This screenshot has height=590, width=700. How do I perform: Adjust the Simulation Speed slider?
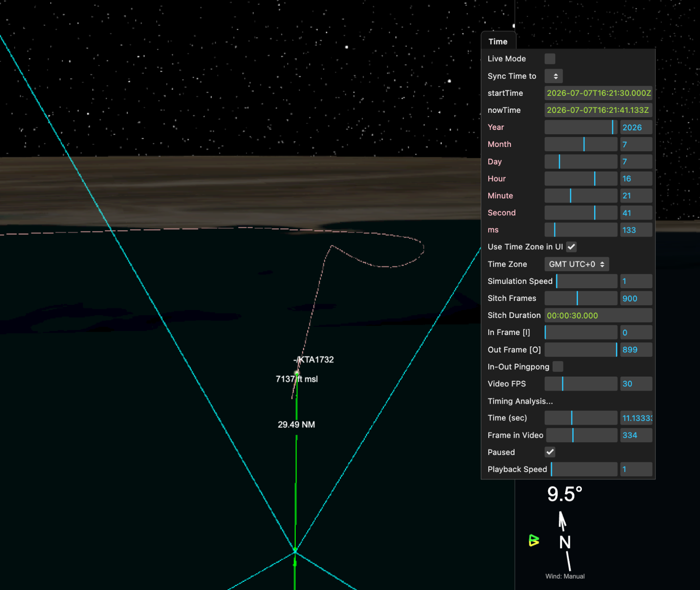click(587, 281)
